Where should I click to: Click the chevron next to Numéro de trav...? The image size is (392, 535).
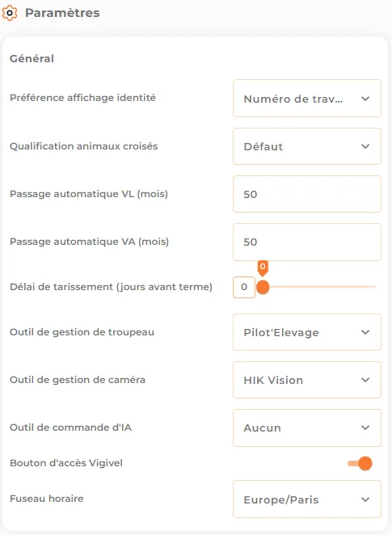[x=365, y=99]
